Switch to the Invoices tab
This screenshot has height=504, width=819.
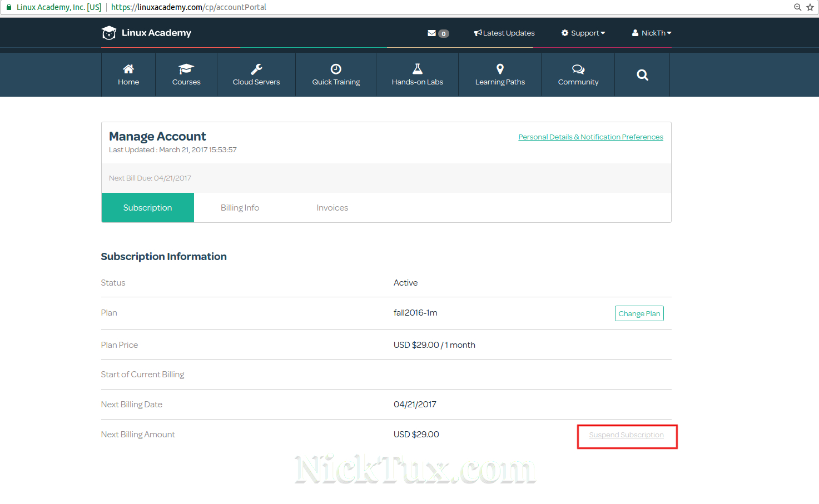[x=332, y=208]
